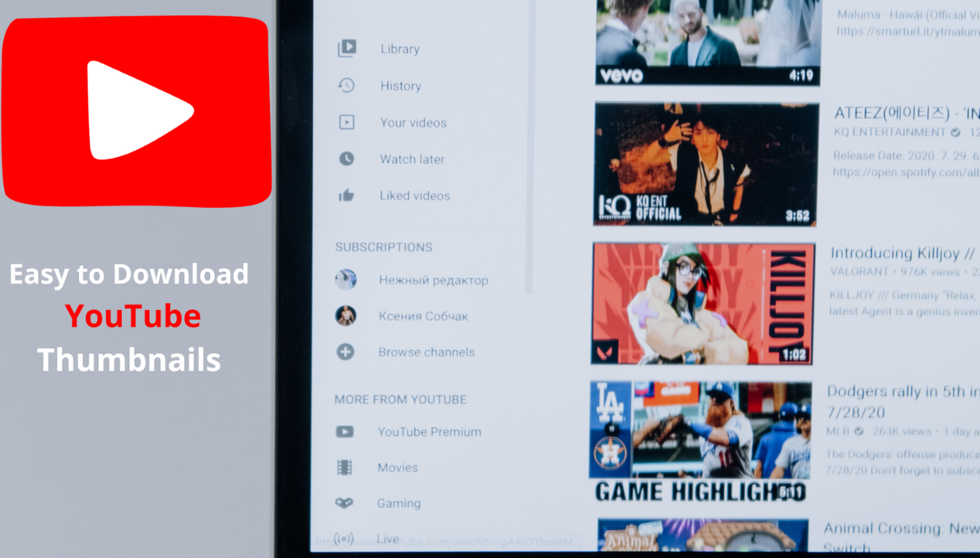Click the open.spotify.com link in ATEEZ description
This screenshot has height=558, width=980.
pos(906,172)
